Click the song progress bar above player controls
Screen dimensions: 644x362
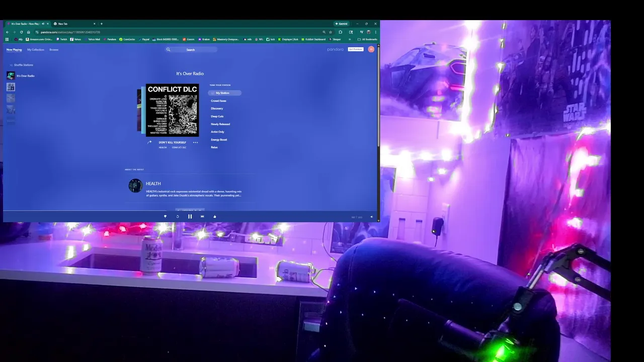click(x=190, y=211)
